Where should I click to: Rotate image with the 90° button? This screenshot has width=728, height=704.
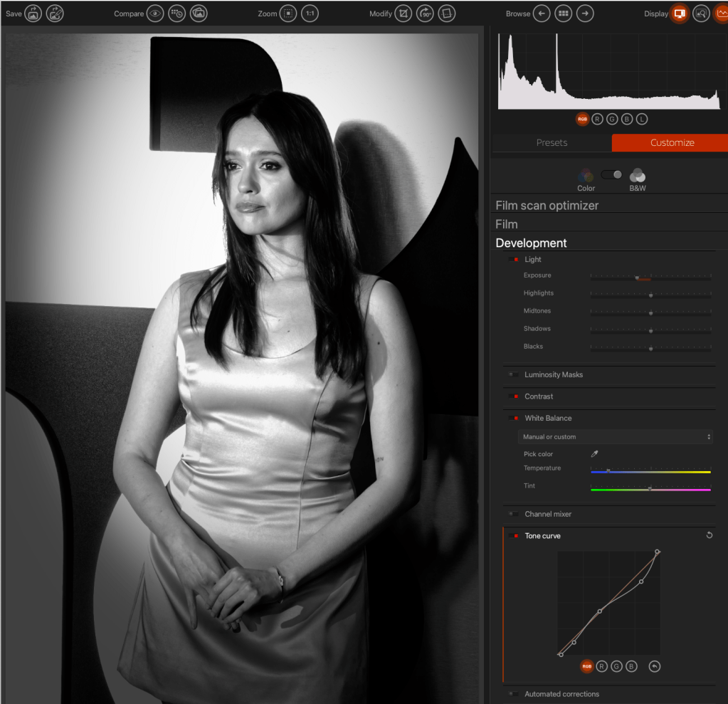point(425,14)
